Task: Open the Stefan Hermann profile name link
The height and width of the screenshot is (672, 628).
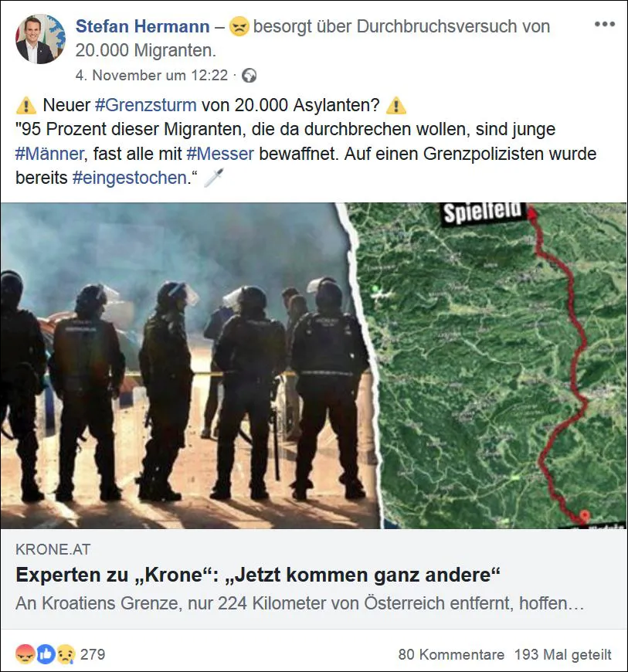Action: tap(142, 26)
